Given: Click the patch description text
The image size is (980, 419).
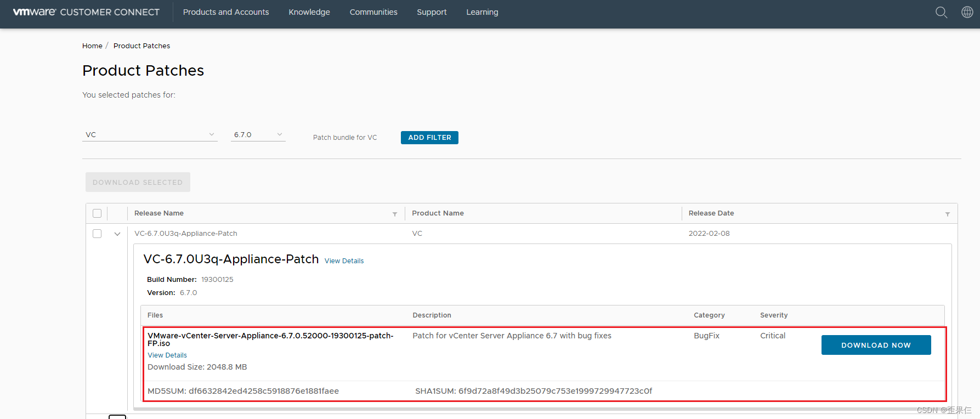Looking at the screenshot, I should pyautogui.click(x=512, y=336).
